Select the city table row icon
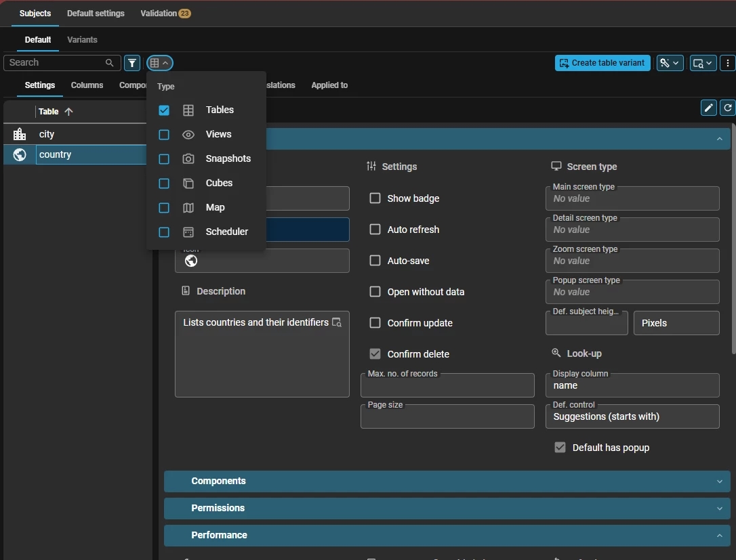The height and width of the screenshot is (560, 736). coord(20,135)
